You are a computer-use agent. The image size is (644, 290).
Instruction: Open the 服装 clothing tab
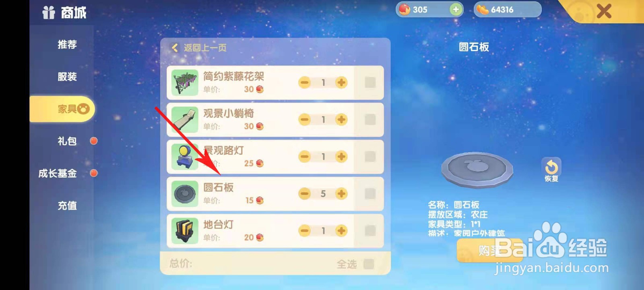point(67,77)
